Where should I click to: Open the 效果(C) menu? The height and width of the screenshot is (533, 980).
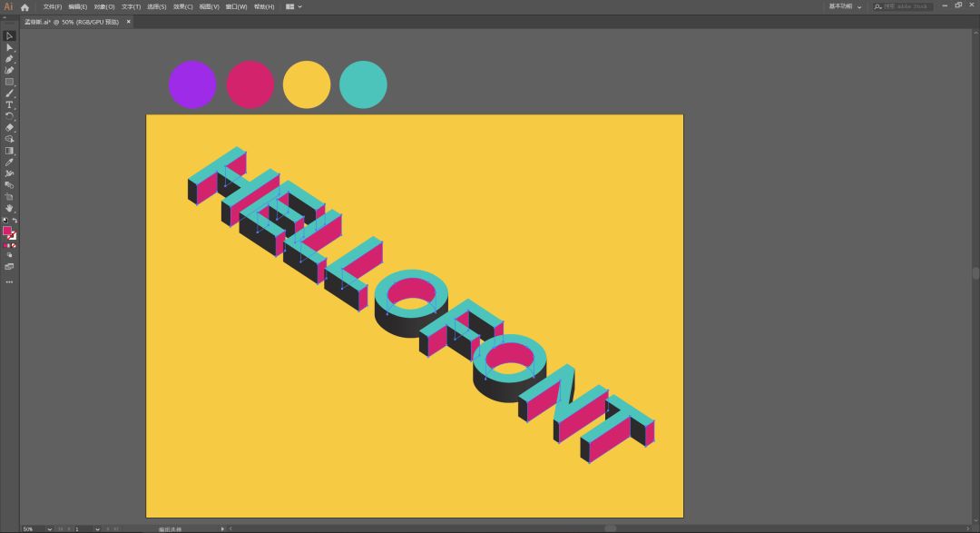(183, 6)
